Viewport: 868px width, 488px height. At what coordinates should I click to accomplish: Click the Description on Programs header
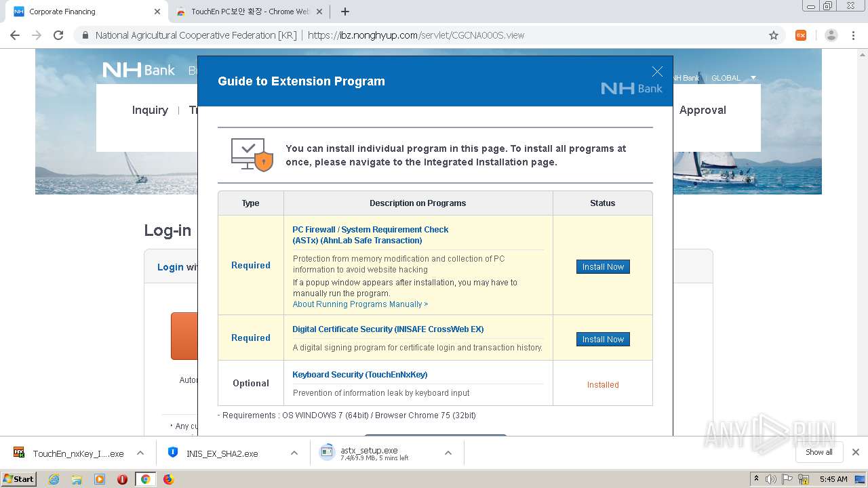418,203
